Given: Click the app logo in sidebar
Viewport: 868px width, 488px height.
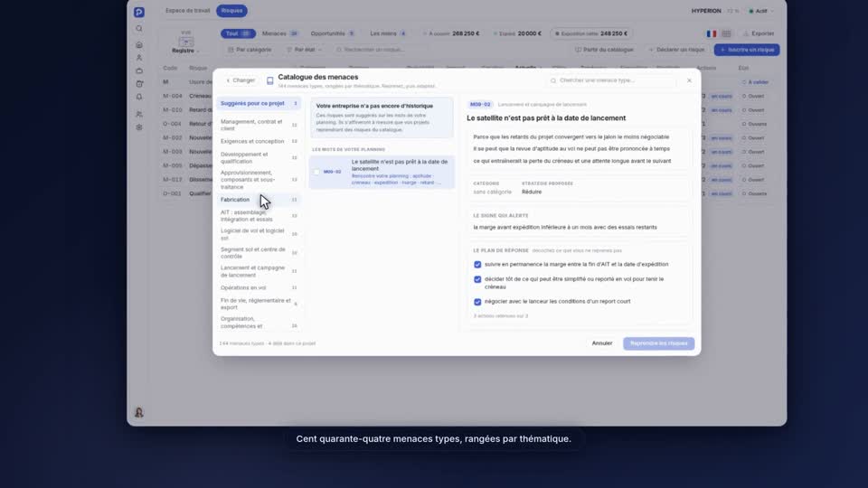Looking at the screenshot, I should coord(139,12).
